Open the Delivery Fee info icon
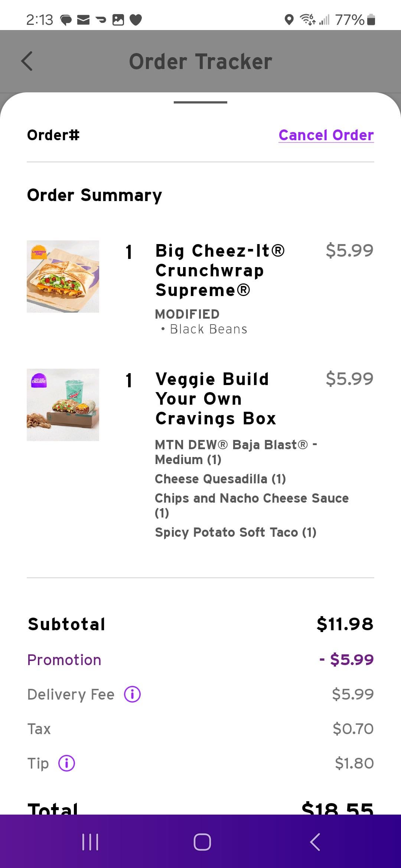This screenshot has height=868, width=401. [x=132, y=694]
